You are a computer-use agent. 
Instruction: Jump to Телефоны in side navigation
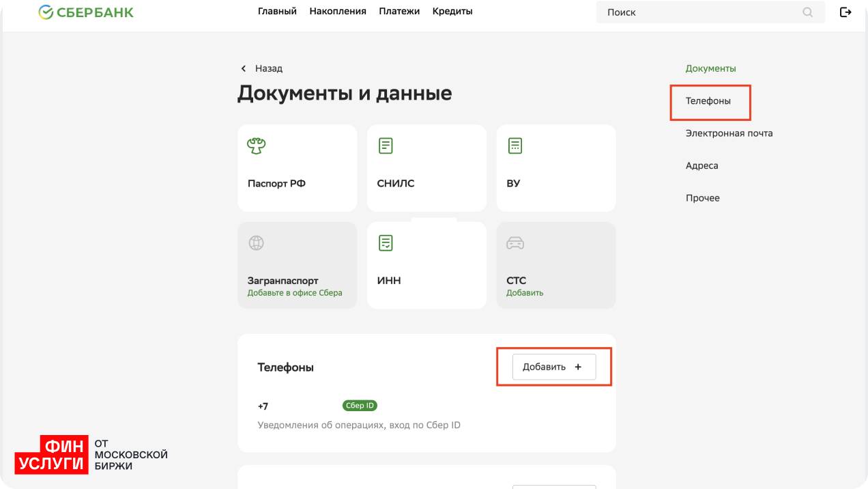point(708,101)
